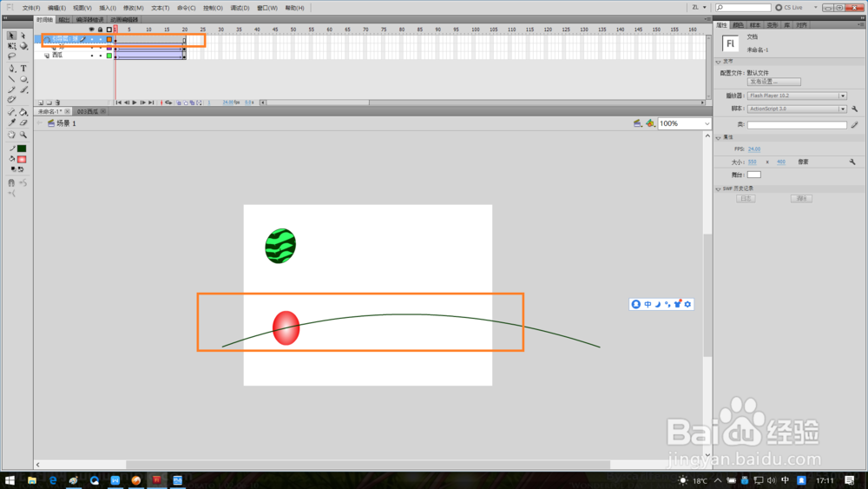This screenshot has height=489, width=868.
Task: Select the Paint Bucket tool
Action: point(23,112)
